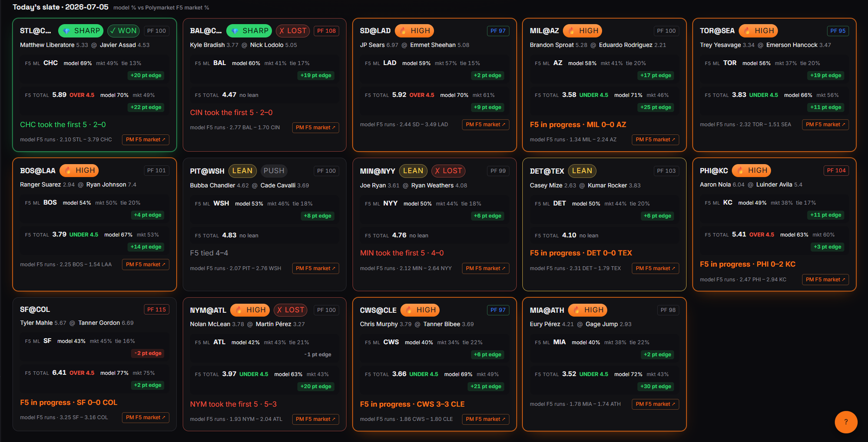Click 'F5 in progress · MIL 0–0 AZ' status
Screen dimensions: 868x442
(578, 125)
